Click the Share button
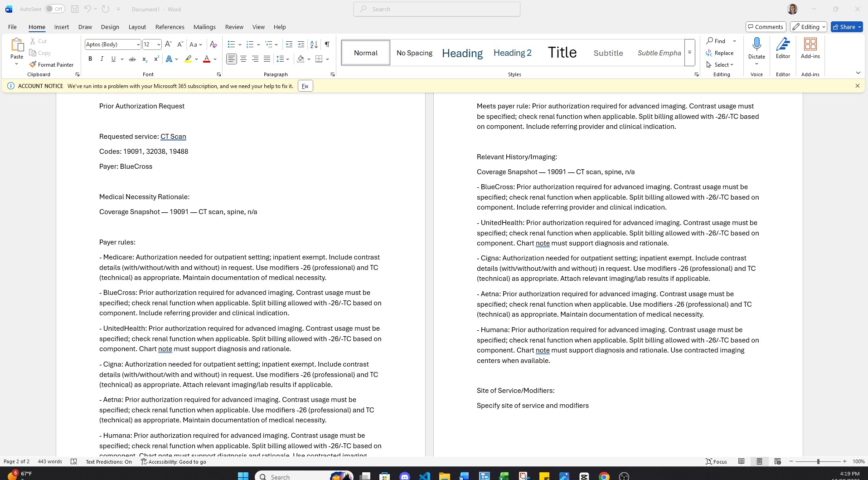The width and height of the screenshot is (868, 480). [847, 27]
